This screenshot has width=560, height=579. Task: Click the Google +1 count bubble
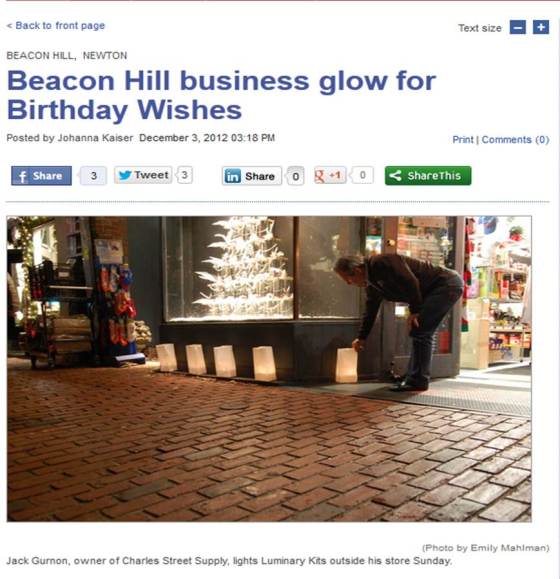[x=362, y=175]
